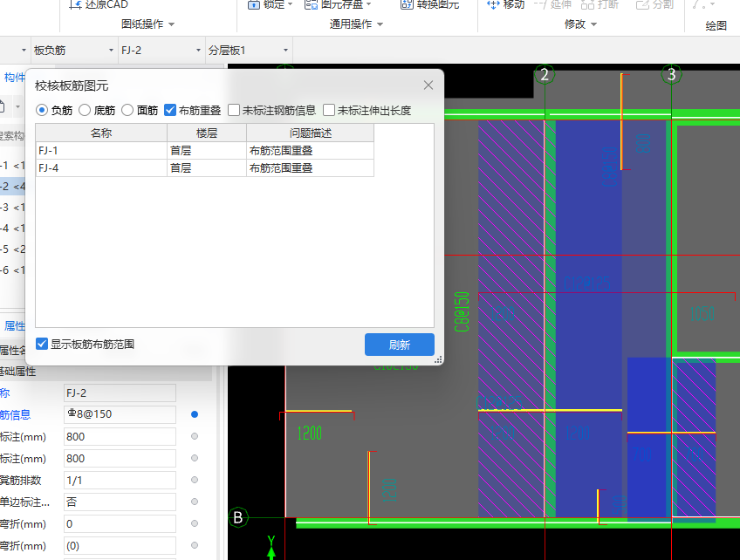Select the FJ-4 row in results table
The image size is (740, 560).
(x=205, y=168)
